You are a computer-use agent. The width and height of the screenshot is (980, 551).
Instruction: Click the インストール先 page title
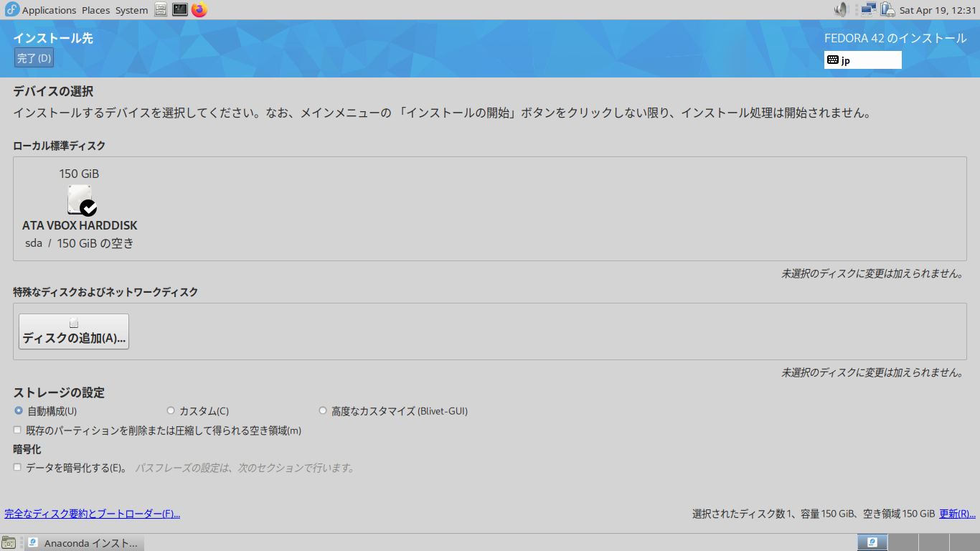[53, 38]
